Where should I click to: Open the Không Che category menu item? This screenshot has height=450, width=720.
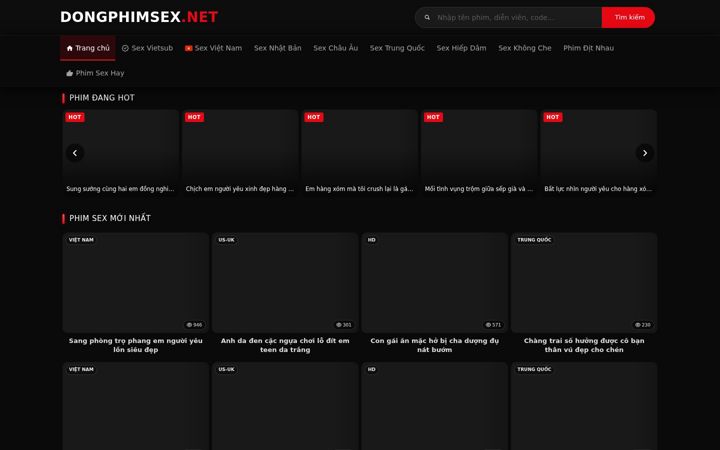pyautogui.click(x=524, y=48)
